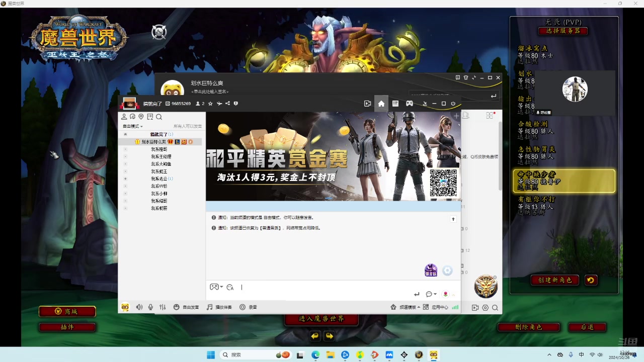Open Microsoft Edge from the taskbar
This screenshot has width=644, height=362.
[x=315, y=355]
